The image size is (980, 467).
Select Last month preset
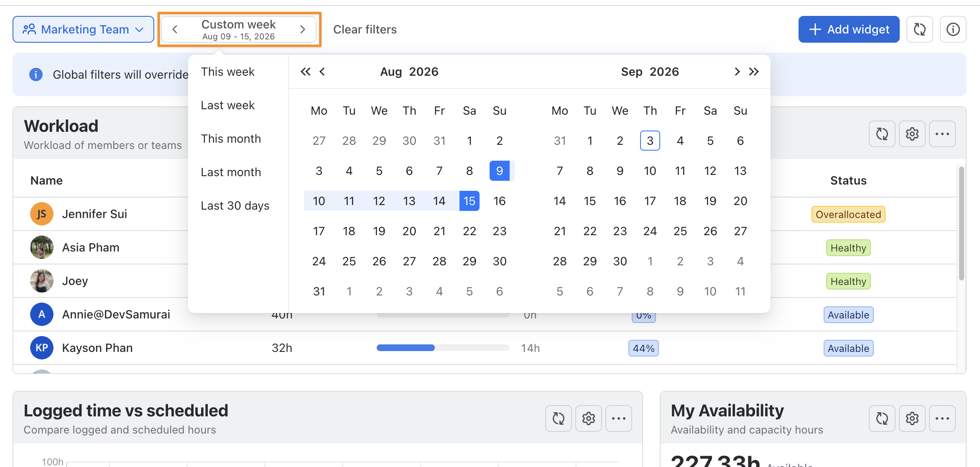(231, 172)
